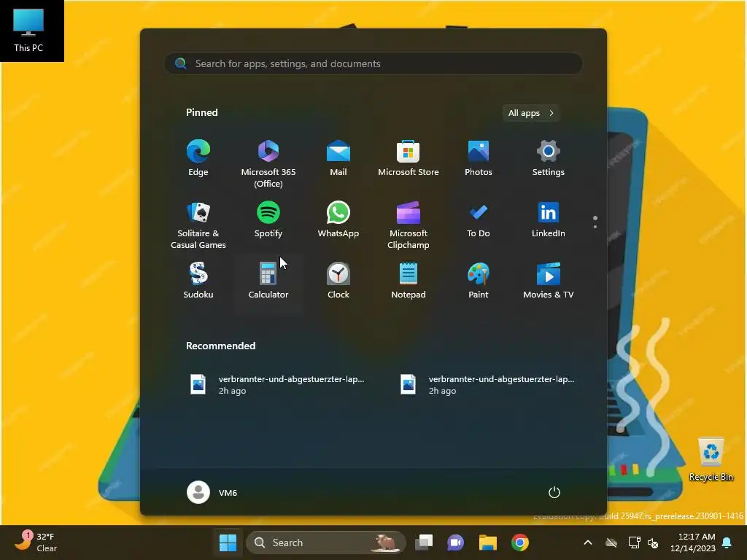The height and width of the screenshot is (560, 747).
Task: Launch Google Chrome from taskbar
Action: tap(519, 542)
